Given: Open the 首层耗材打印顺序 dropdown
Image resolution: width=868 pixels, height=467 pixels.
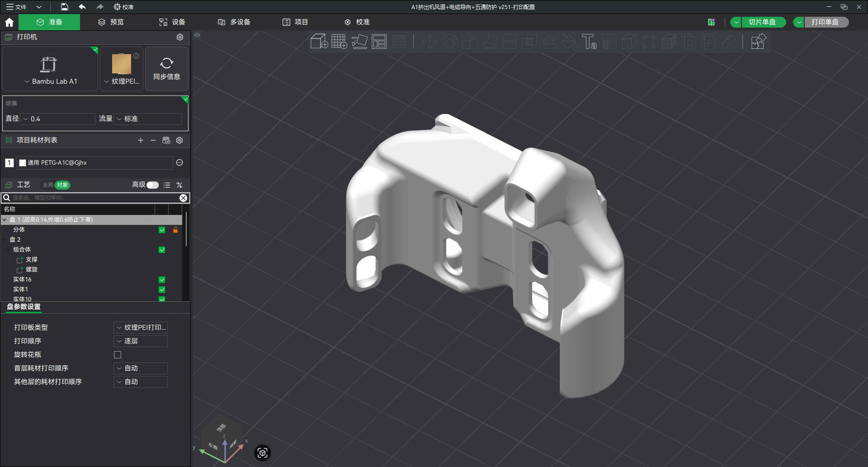Looking at the screenshot, I should pos(141,368).
